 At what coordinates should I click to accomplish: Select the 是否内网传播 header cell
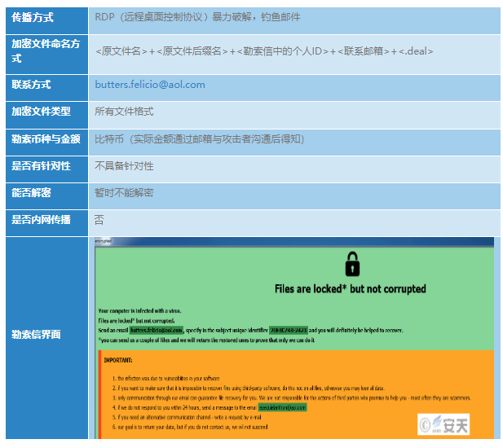click(46, 223)
